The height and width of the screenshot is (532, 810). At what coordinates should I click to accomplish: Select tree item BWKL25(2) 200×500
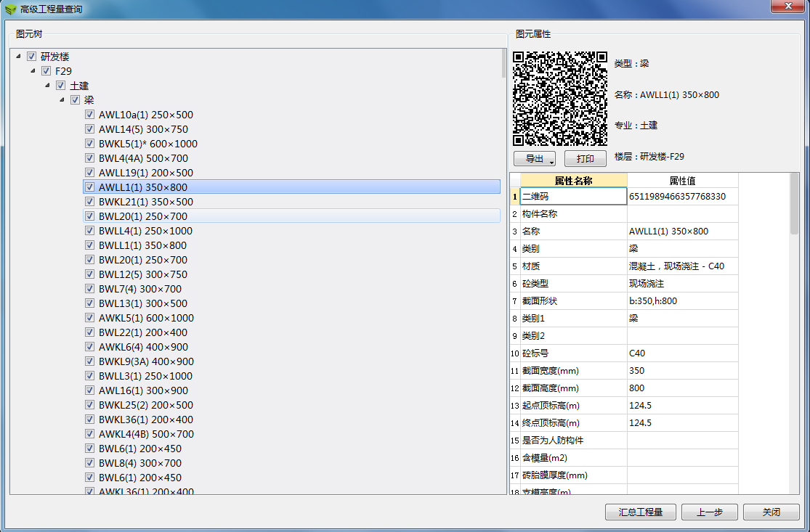click(x=146, y=404)
